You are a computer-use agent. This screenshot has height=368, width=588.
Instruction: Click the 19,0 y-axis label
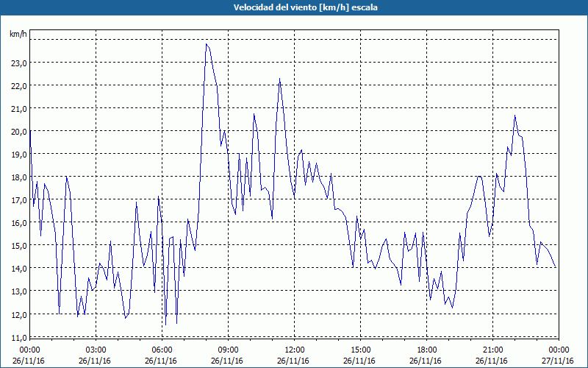19,155
